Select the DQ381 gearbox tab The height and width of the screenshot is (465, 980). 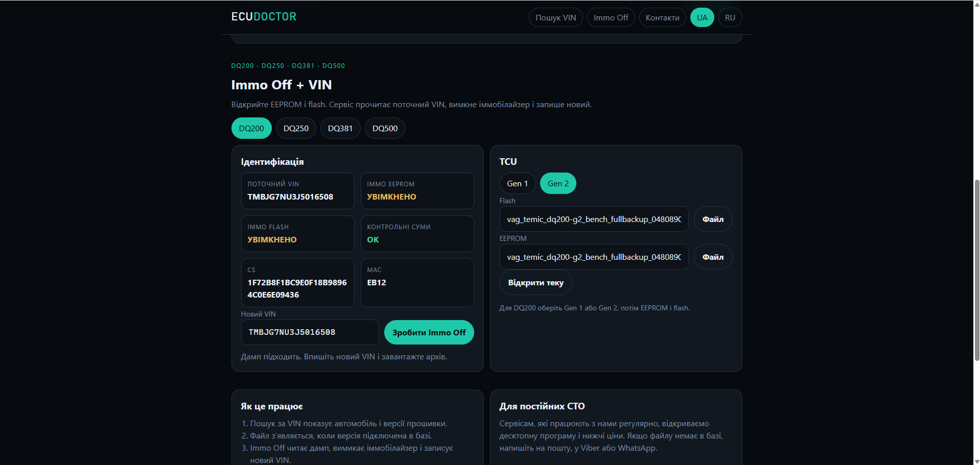[340, 128]
